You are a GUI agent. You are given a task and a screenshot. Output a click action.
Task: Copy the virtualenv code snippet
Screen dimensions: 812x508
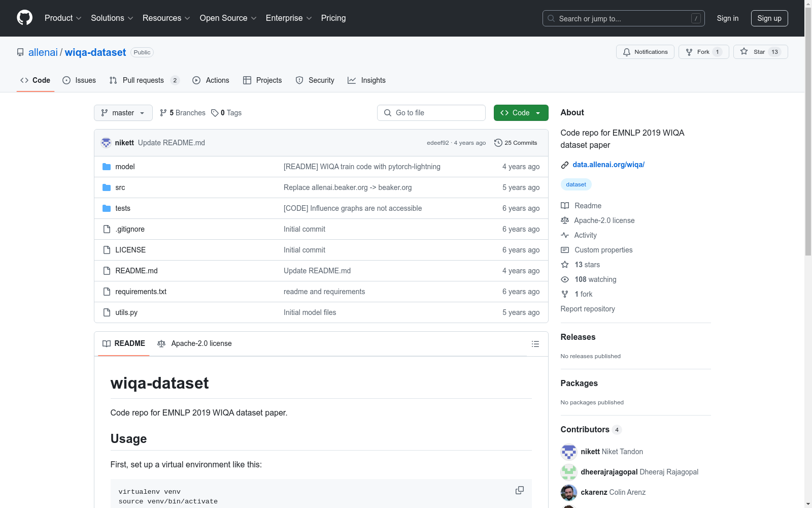[x=520, y=490]
